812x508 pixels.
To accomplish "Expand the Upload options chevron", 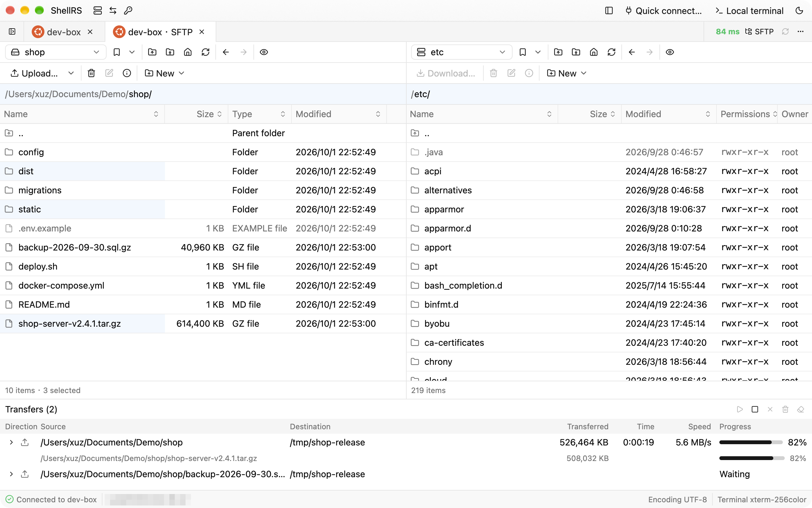I will pyautogui.click(x=71, y=73).
